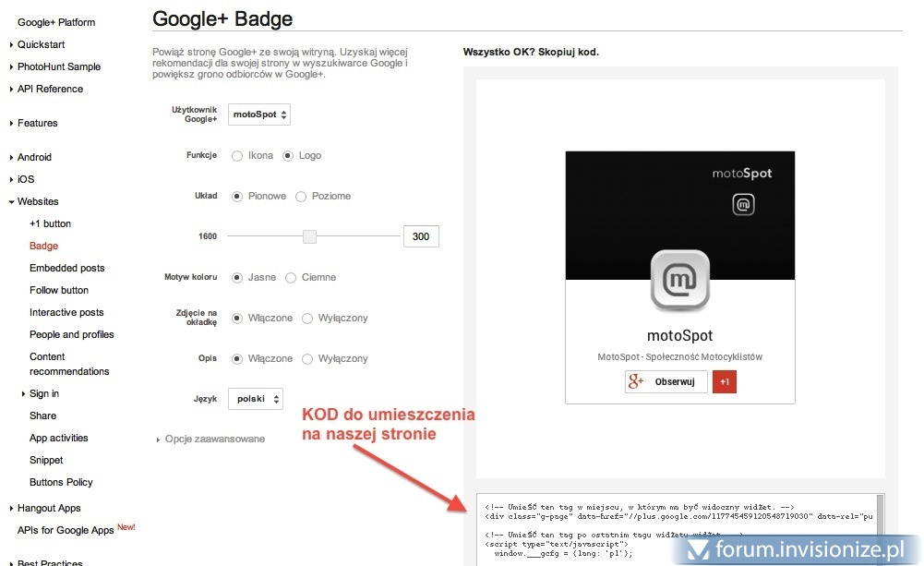This screenshot has height=566, width=924.
Task: Open the Buttons Policy link
Action: [x=61, y=483]
